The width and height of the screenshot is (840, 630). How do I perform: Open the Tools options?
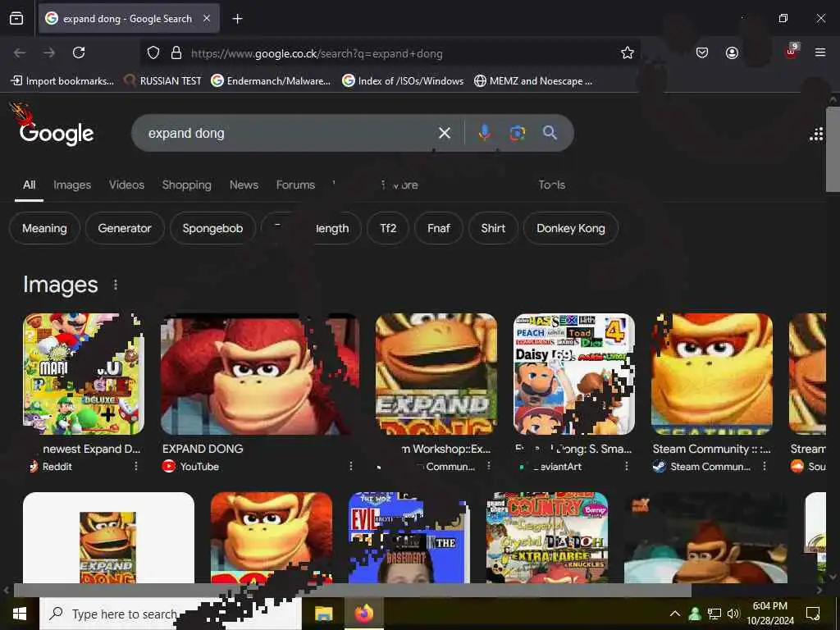(x=552, y=185)
